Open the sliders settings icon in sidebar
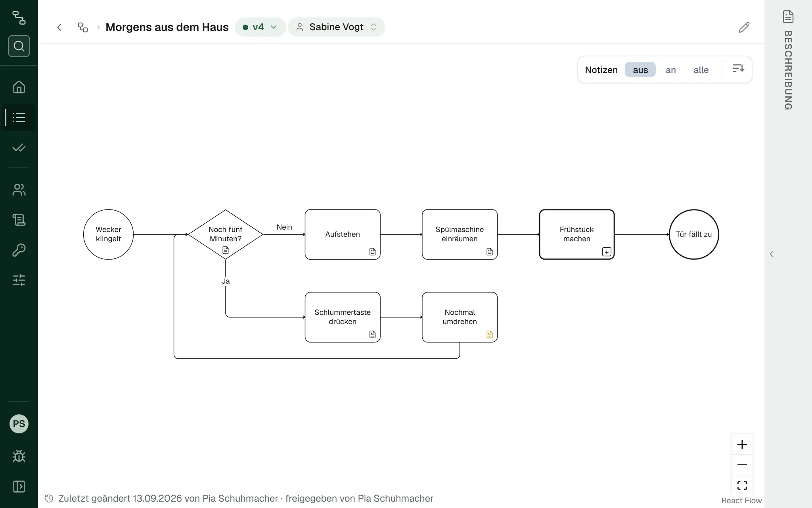The image size is (812, 508). 19,280
